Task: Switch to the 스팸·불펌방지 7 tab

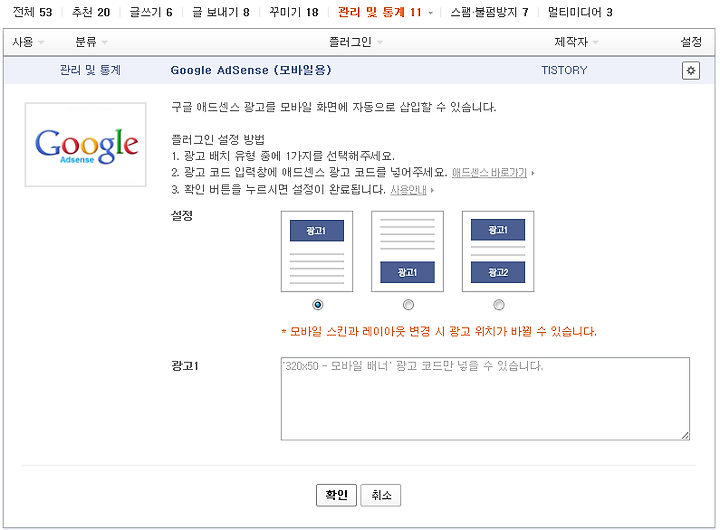Action: click(x=489, y=12)
